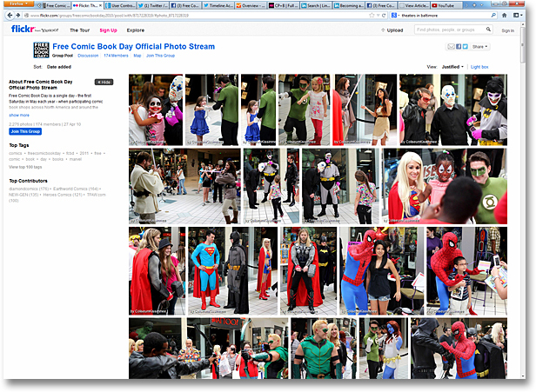The height and width of the screenshot is (392, 536).
Task: Click the bookmark star in the address bar
Action: (372, 16)
